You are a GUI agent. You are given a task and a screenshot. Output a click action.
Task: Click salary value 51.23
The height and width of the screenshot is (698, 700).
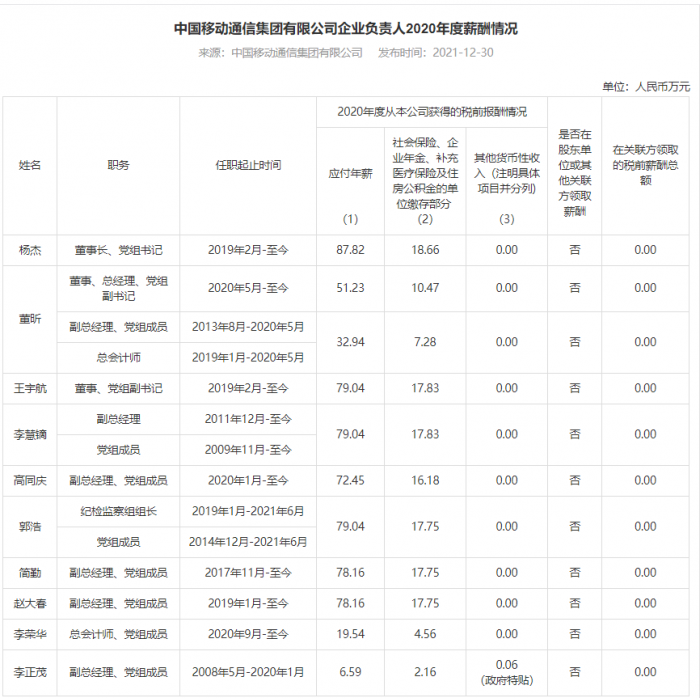(350, 288)
